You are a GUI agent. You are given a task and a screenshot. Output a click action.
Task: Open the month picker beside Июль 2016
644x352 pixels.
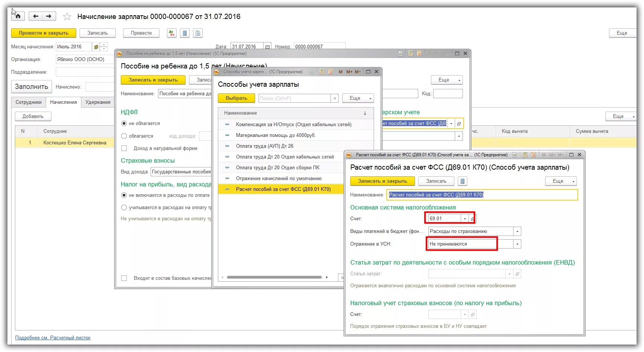(x=96, y=47)
